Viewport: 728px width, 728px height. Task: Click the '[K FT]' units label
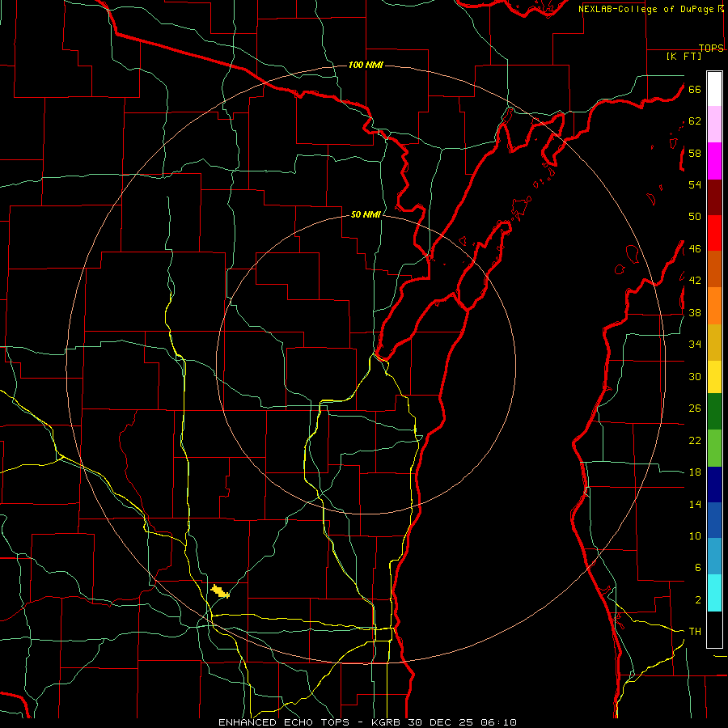[x=684, y=56]
